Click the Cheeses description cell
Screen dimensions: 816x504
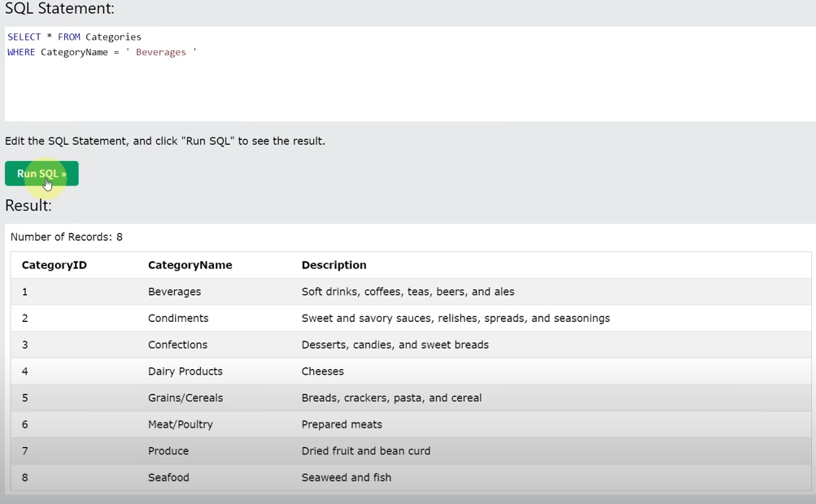click(323, 371)
